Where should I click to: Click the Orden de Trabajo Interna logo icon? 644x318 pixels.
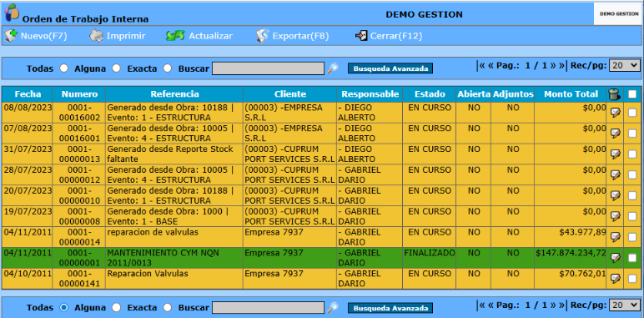[x=12, y=12]
